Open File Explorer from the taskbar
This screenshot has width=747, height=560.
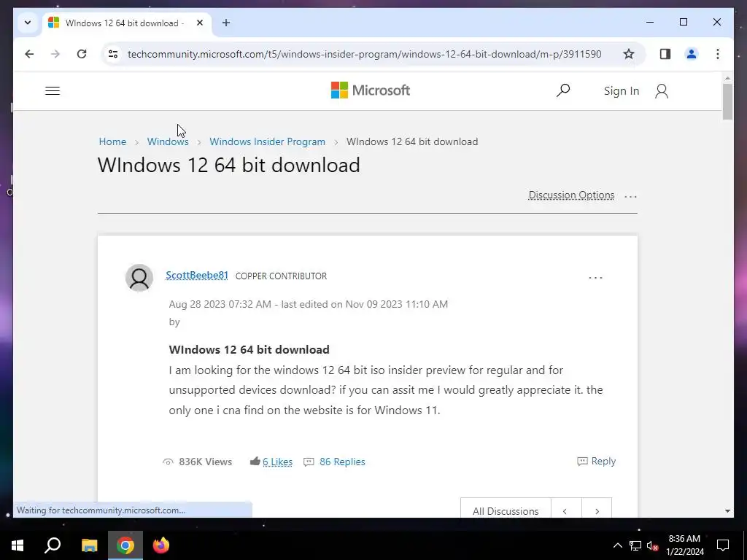[x=89, y=545]
